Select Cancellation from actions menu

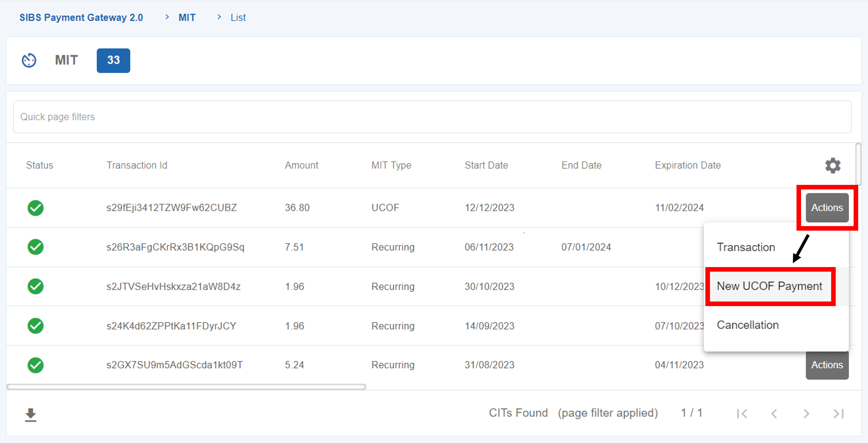tap(747, 325)
